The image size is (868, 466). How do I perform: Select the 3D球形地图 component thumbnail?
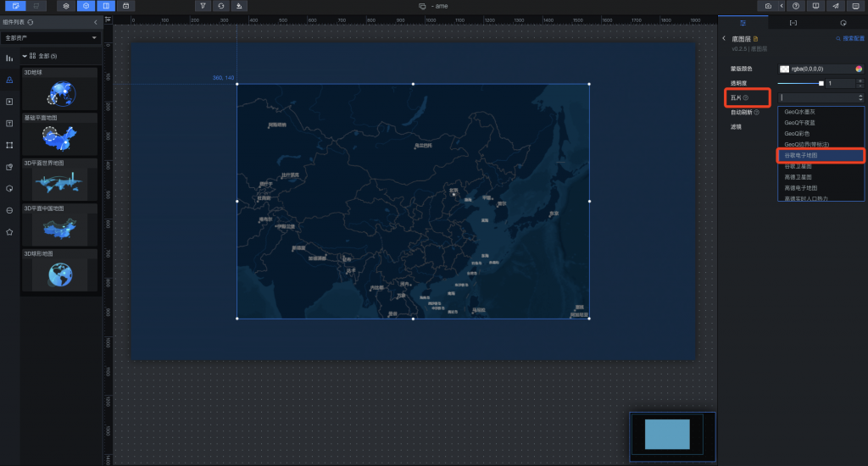[60, 270]
